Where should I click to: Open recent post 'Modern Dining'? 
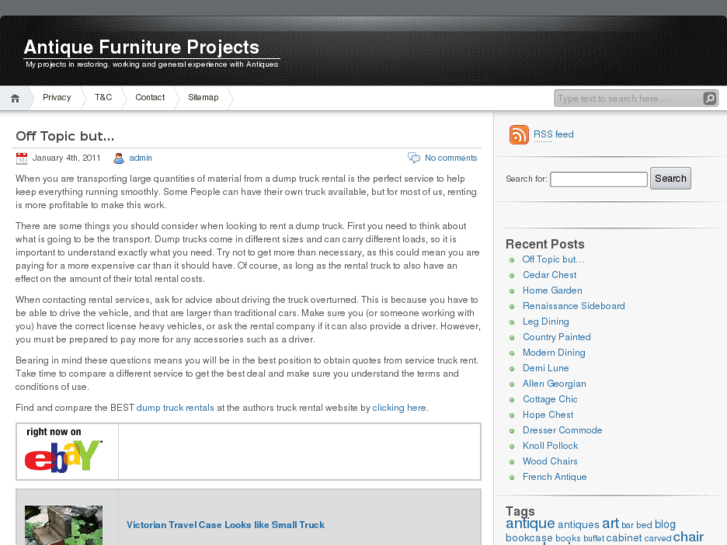click(x=554, y=353)
